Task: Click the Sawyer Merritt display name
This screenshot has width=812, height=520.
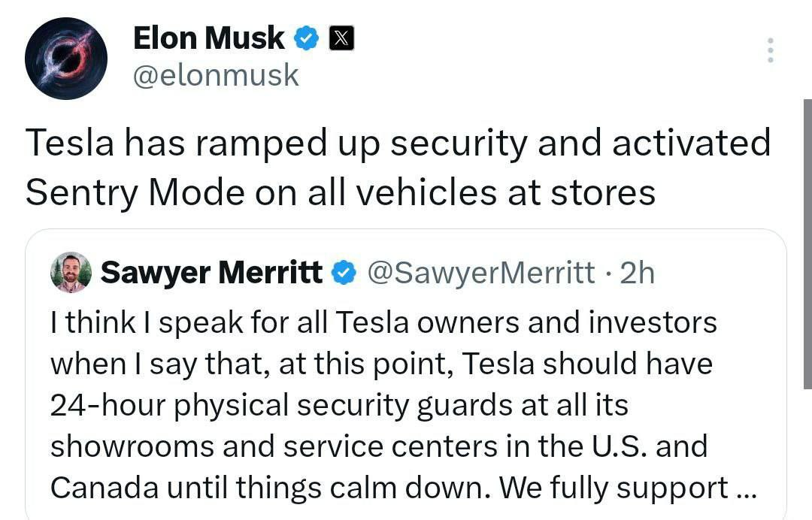Action: pos(211,273)
